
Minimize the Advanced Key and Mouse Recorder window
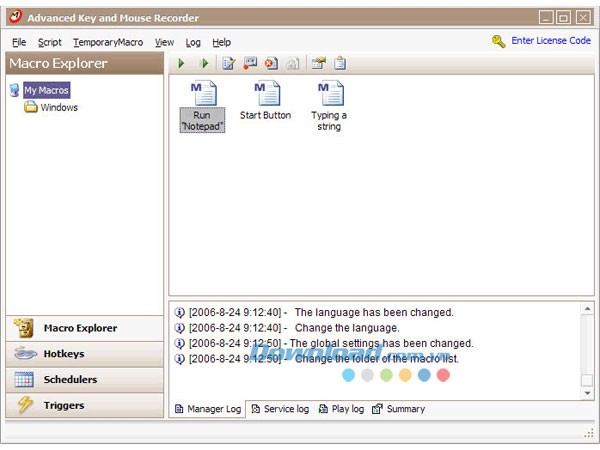(x=546, y=18)
